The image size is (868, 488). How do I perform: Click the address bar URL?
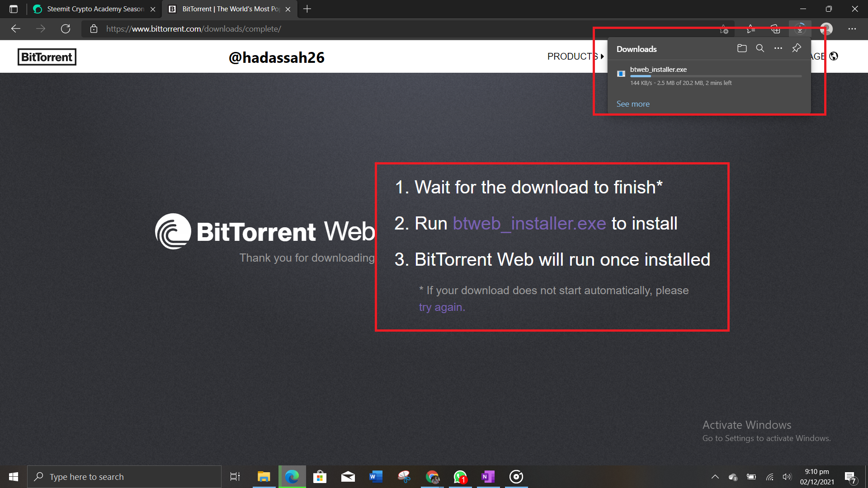193,29
